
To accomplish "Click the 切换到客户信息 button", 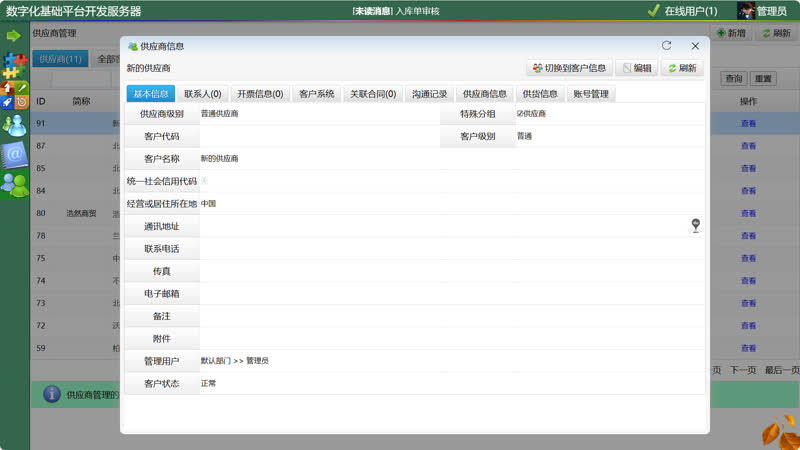I will pos(569,68).
